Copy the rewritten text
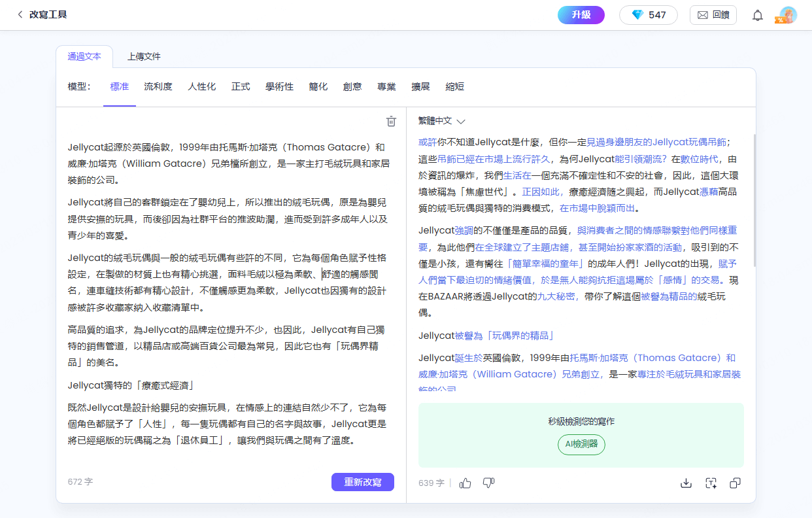 point(735,483)
